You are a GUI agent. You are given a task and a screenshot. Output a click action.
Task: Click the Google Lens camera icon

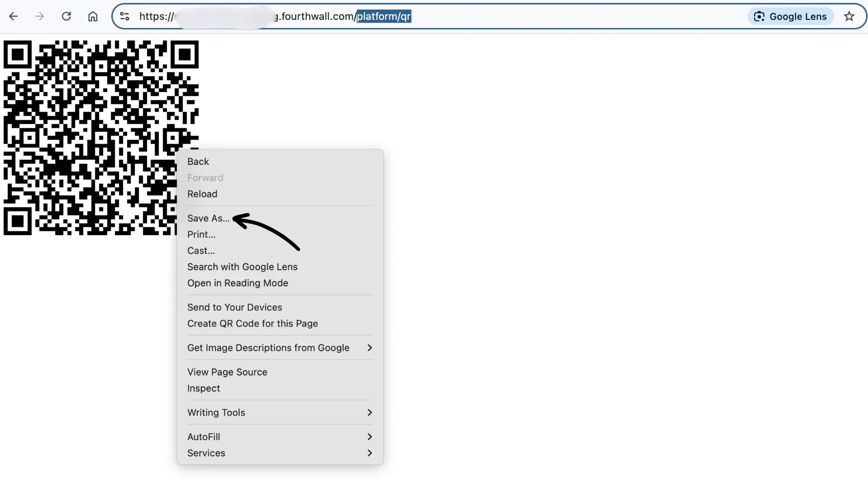point(760,16)
